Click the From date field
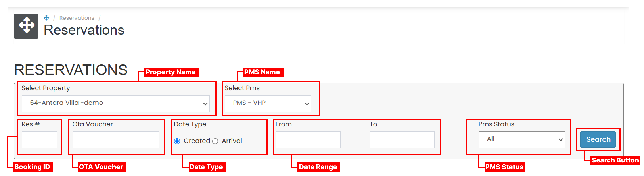Image resolution: width=644 pixels, height=176 pixels. point(308,139)
